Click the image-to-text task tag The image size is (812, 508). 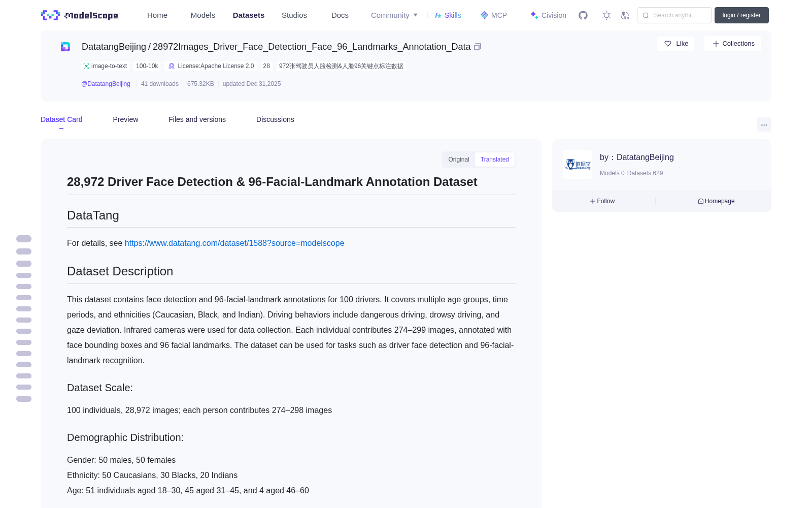[x=105, y=66]
